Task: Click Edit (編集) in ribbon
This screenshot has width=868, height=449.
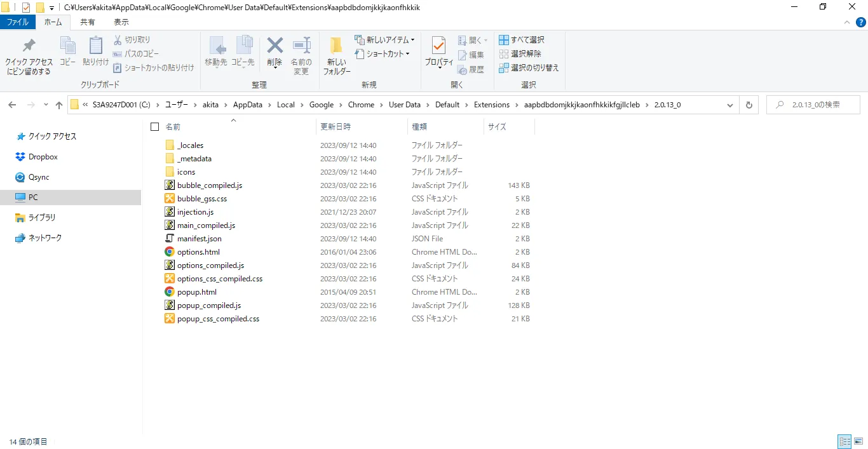Action: [x=471, y=55]
